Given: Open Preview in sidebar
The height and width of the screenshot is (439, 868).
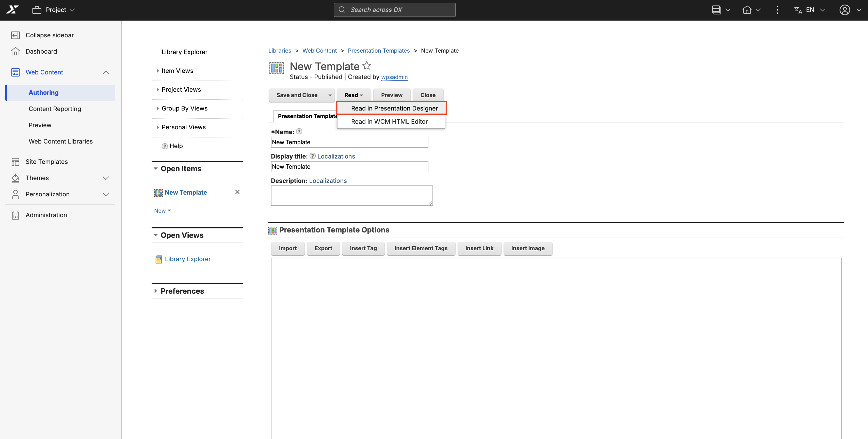Looking at the screenshot, I should coord(40,125).
